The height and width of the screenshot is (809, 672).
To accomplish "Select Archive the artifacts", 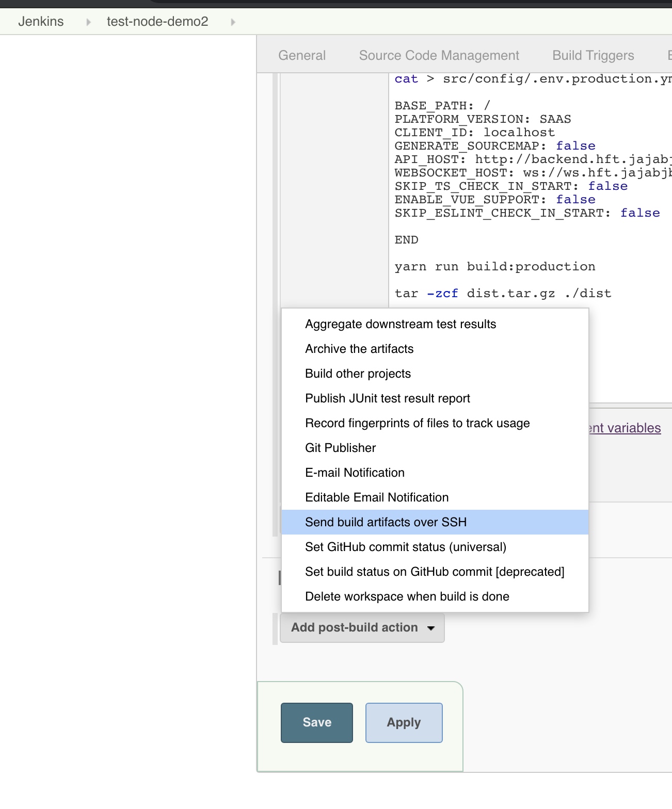I will (435, 349).
